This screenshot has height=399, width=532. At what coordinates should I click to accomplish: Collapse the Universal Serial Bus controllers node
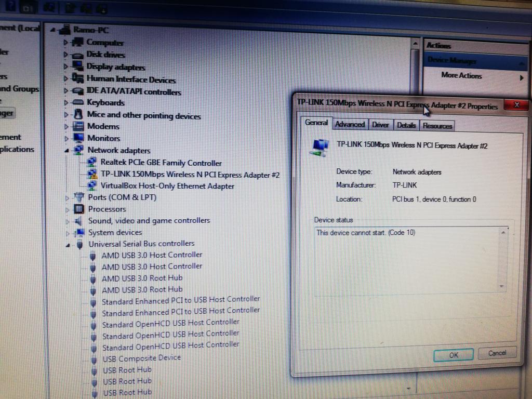tap(68, 245)
